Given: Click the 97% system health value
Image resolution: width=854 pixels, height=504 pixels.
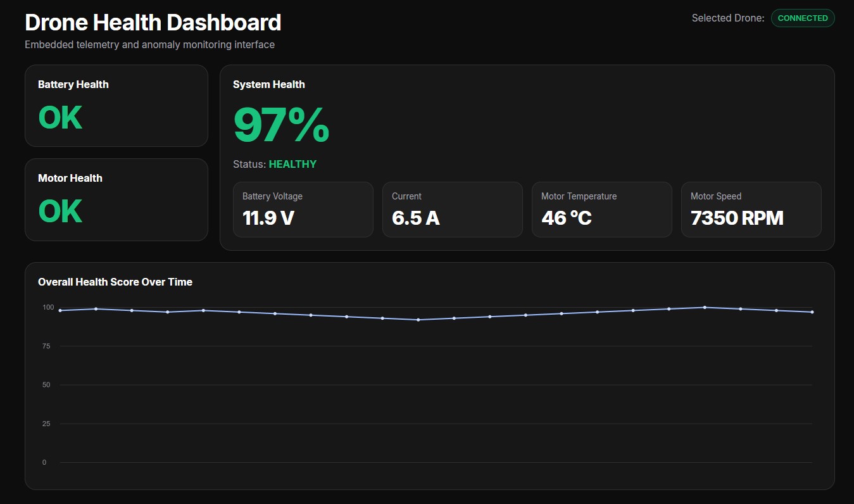Looking at the screenshot, I should point(281,125).
